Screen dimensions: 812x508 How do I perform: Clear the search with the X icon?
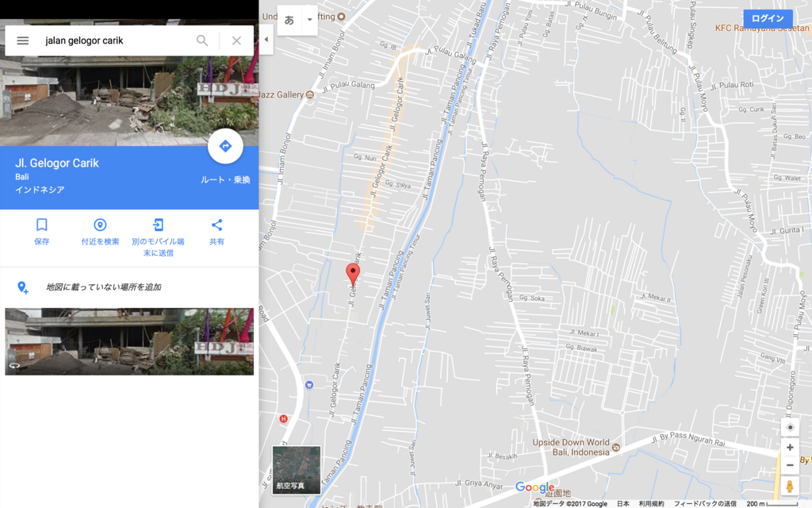(x=236, y=40)
